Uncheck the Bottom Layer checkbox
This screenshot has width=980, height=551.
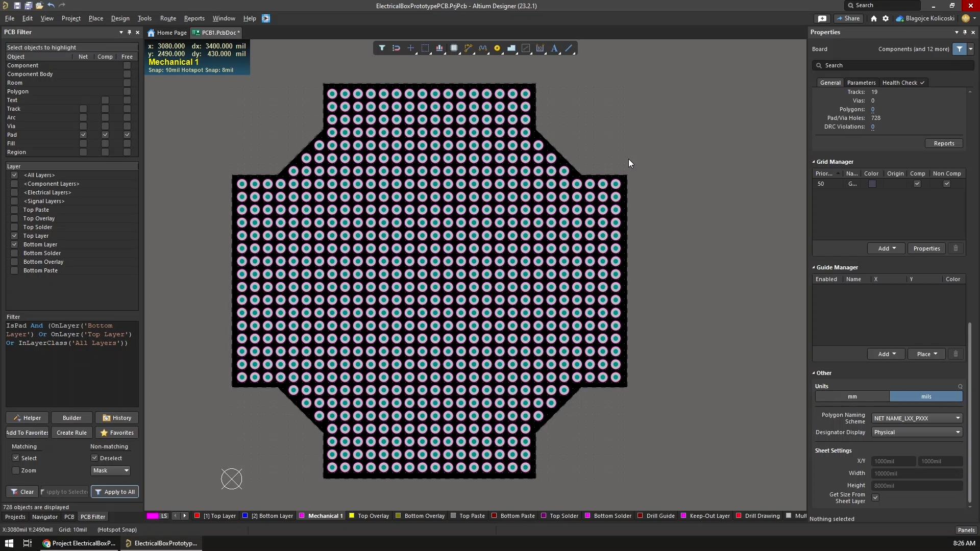click(14, 244)
